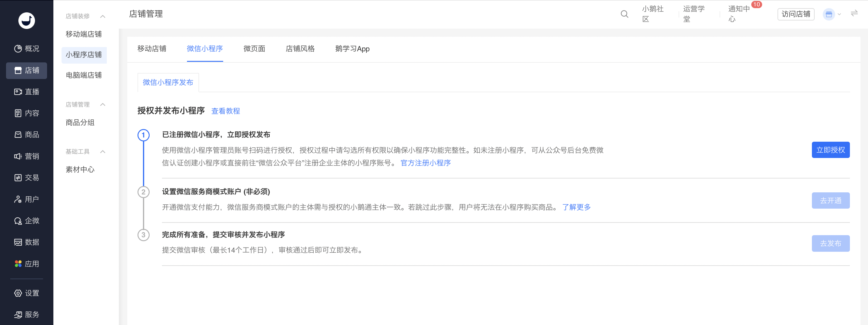Open the 服务 service icon
868x325 pixels.
(x=18, y=315)
